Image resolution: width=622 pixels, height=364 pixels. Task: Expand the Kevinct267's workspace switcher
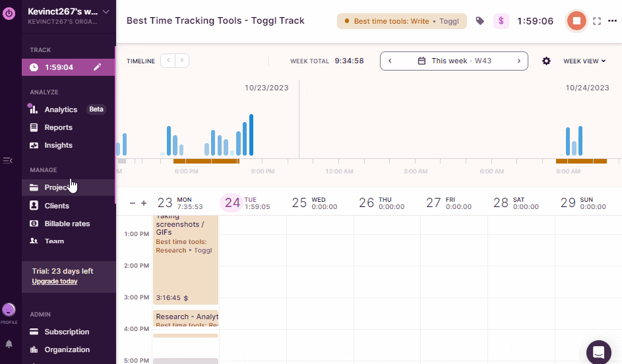click(106, 11)
